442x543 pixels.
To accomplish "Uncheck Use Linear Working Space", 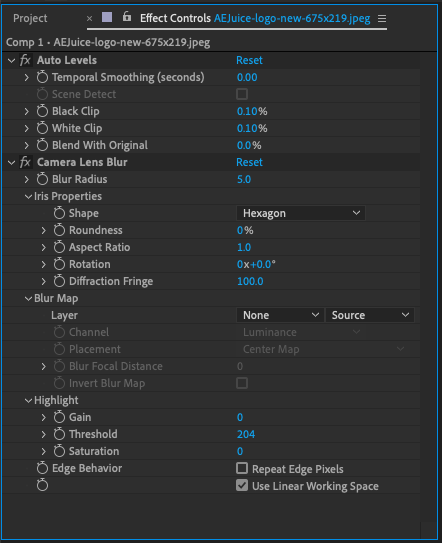I will (x=242, y=486).
